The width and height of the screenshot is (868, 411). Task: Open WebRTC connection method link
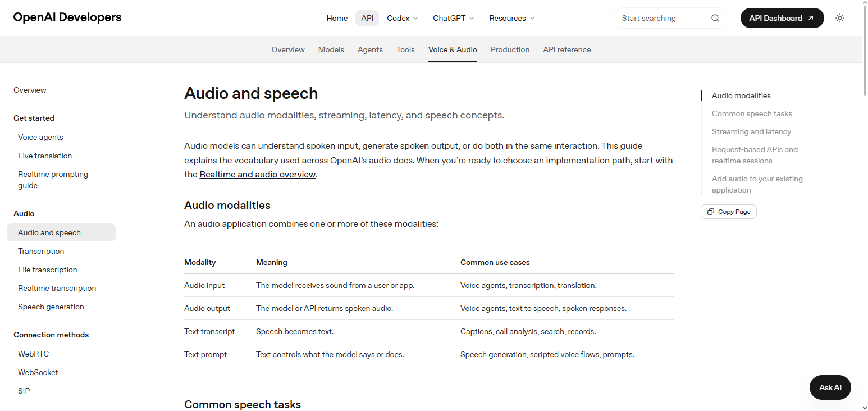[x=34, y=354]
